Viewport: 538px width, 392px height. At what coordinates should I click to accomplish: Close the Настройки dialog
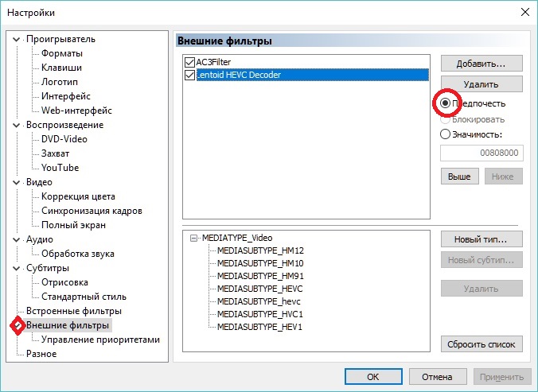coord(525,13)
